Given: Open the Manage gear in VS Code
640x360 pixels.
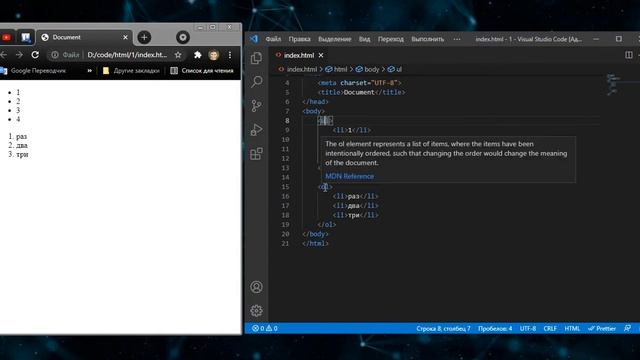Looking at the screenshot, I should coord(256,311).
